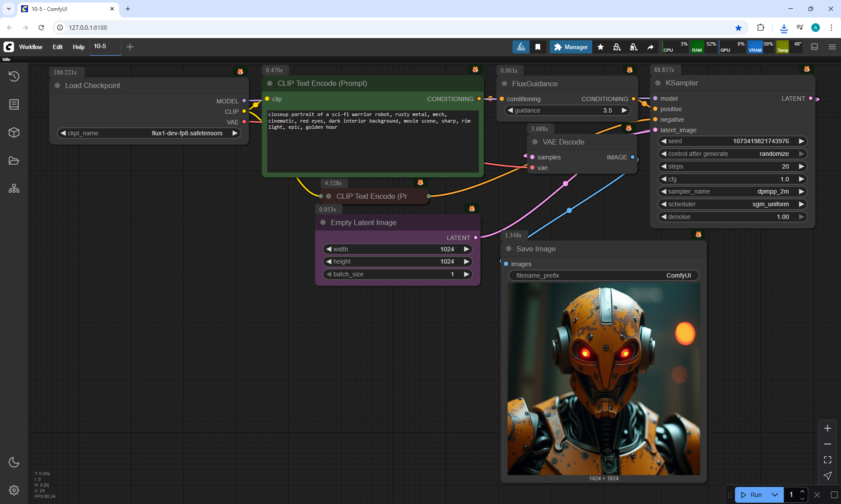The height and width of the screenshot is (504, 841).
Task: Open the workflows folder sidebar icon
Action: pyautogui.click(x=14, y=161)
